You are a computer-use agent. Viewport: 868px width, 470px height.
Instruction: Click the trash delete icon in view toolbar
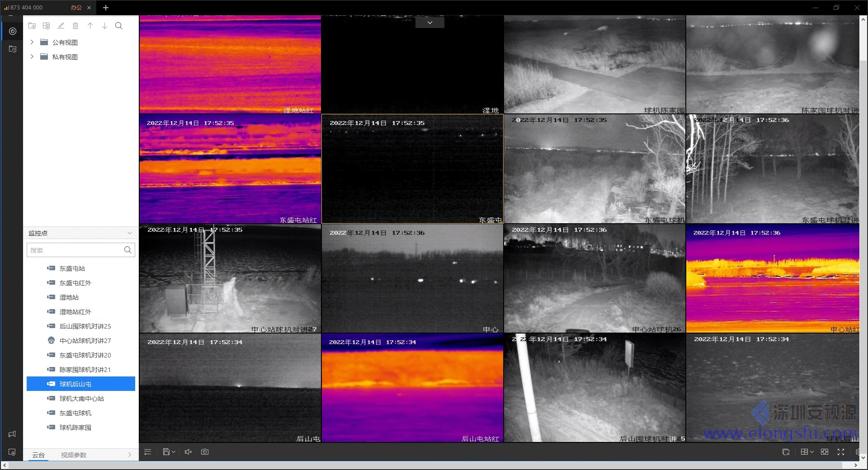(x=75, y=26)
